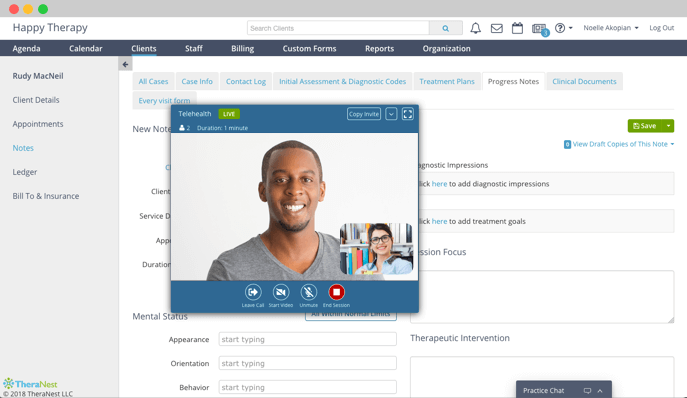This screenshot has height=398, width=687.
Task: Open the Reports menu
Action: pyautogui.click(x=379, y=49)
